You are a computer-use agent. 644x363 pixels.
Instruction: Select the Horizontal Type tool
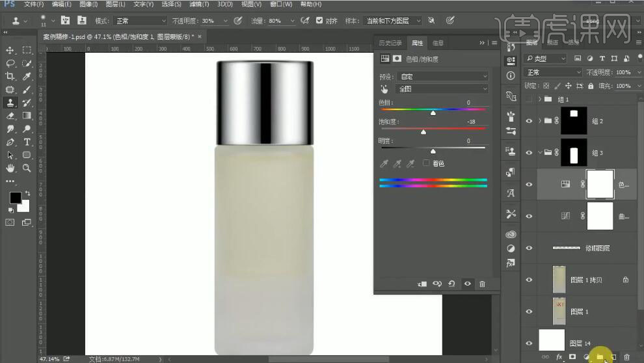(x=27, y=142)
